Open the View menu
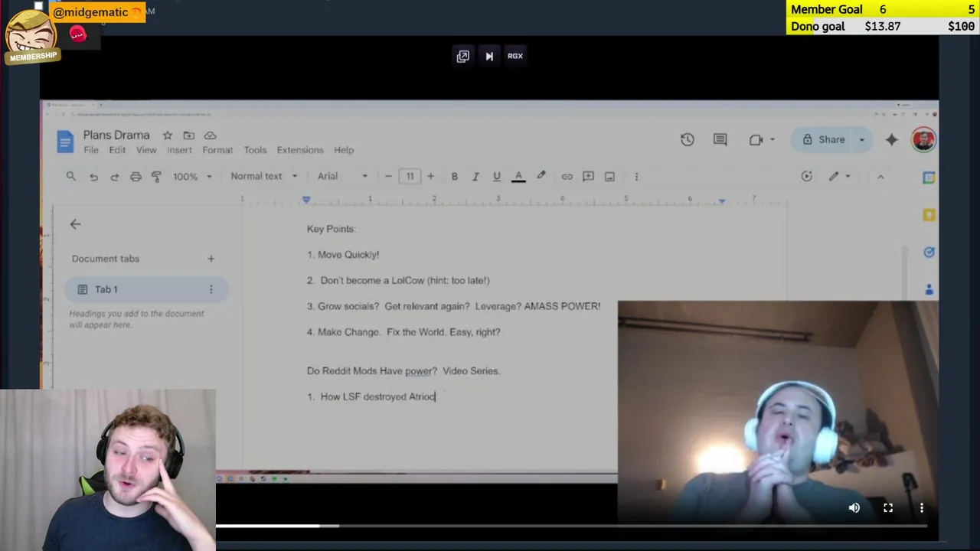Screen dimensions: 980x551 [x=146, y=150]
